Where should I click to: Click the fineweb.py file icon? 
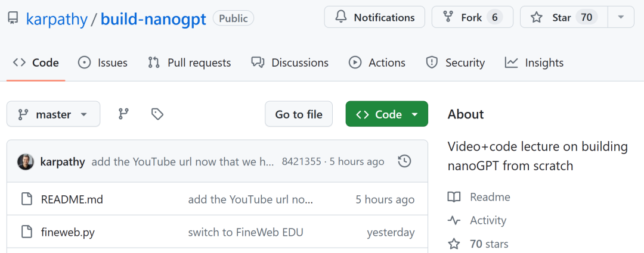pos(26,232)
